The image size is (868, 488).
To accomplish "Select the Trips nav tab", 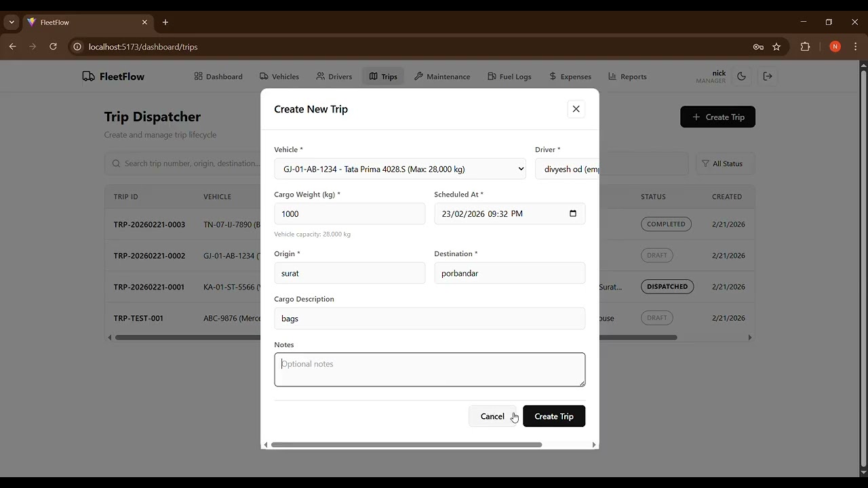I will (x=383, y=77).
